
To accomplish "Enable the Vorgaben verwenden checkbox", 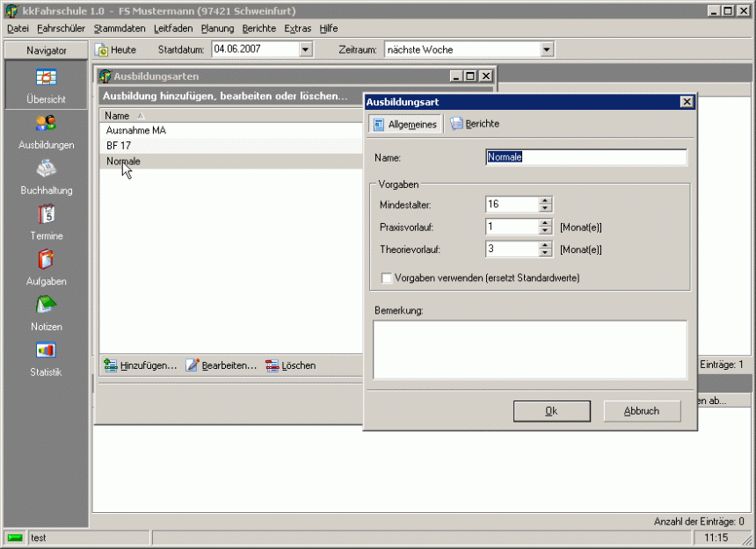I will [x=387, y=278].
